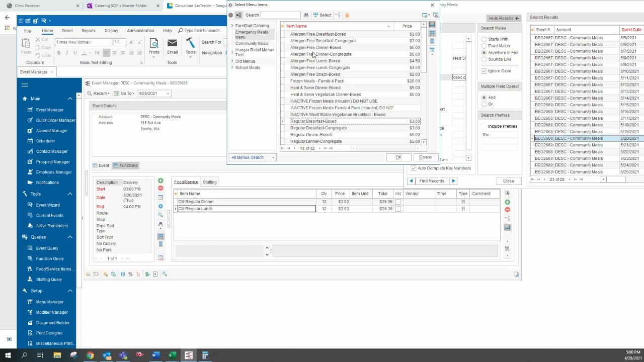Click the Search text field in Select Menu Items
644x362 pixels.
click(280, 15)
